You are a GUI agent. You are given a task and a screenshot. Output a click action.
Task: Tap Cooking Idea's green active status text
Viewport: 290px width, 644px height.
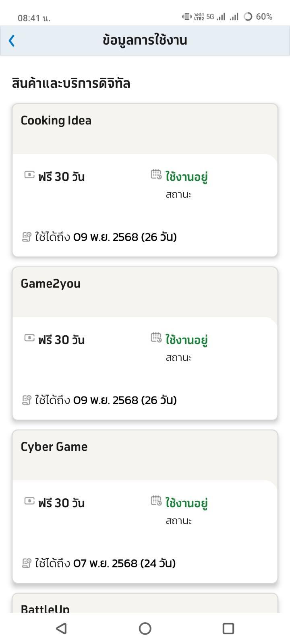186,176
